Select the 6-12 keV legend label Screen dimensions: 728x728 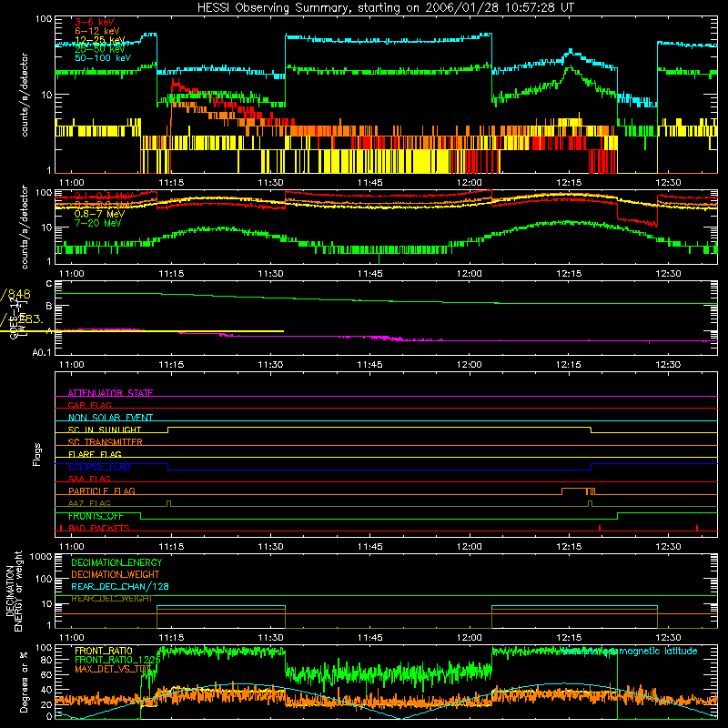pyautogui.click(x=97, y=31)
